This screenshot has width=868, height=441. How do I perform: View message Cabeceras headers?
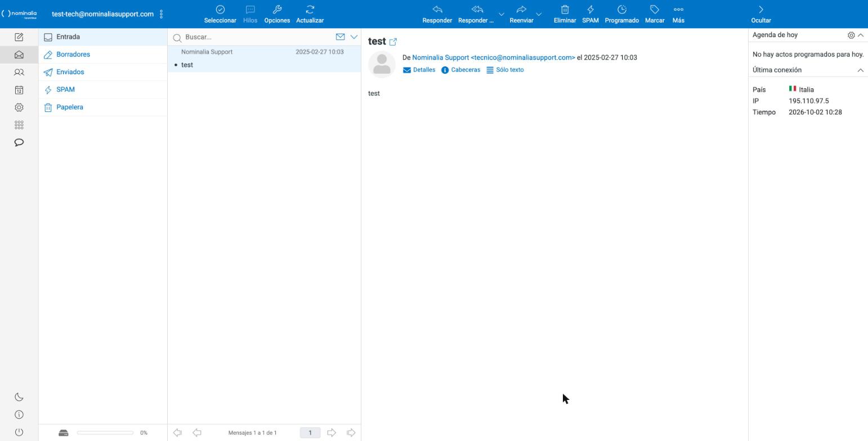[x=461, y=70]
